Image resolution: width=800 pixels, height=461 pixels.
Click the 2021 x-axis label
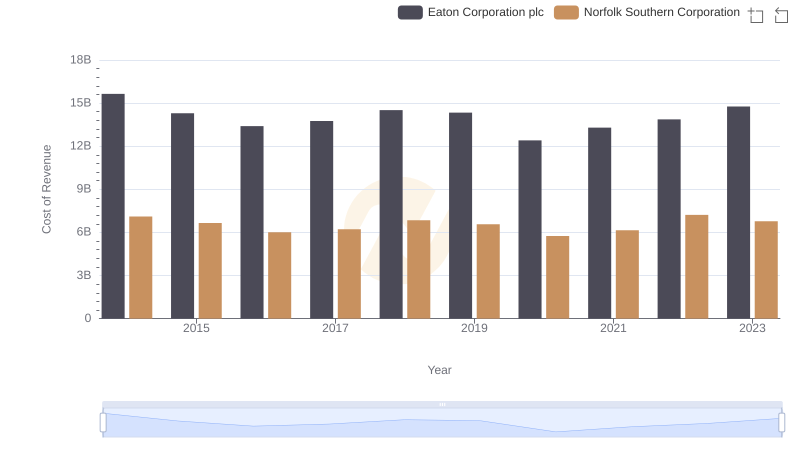[613, 328]
